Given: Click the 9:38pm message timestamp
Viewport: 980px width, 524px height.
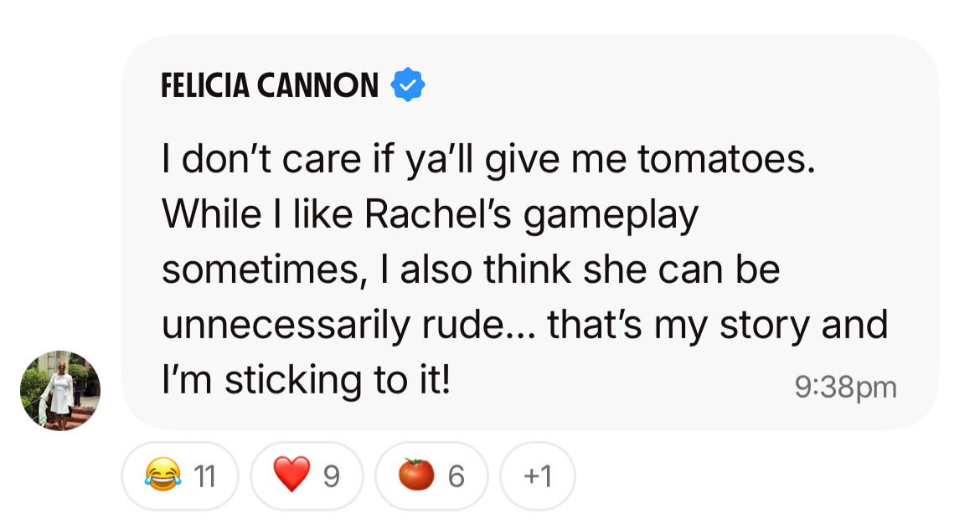Looking at the screenshot, I should (x=846, y=388).
